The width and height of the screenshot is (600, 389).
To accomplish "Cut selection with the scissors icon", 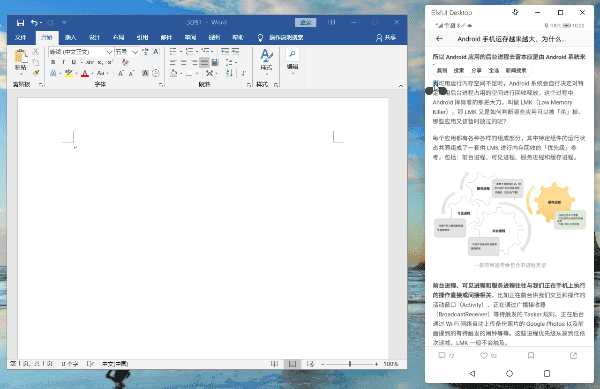I will coord(36,51).
